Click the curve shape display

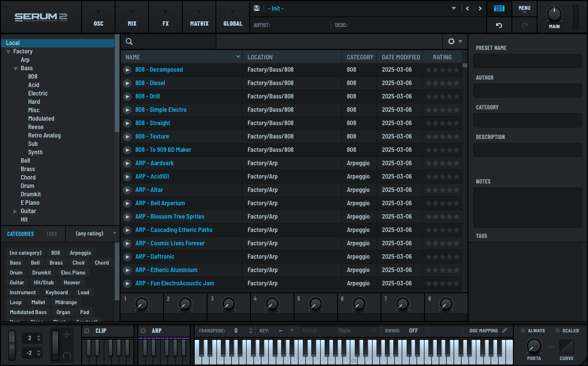tap(567, 347)
